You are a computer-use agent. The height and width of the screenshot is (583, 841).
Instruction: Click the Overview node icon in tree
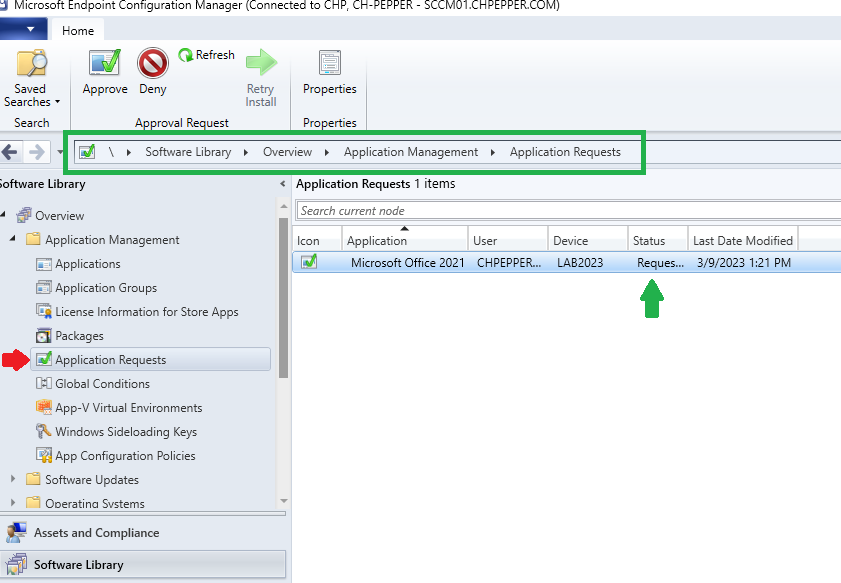click(x=24, y=216)
